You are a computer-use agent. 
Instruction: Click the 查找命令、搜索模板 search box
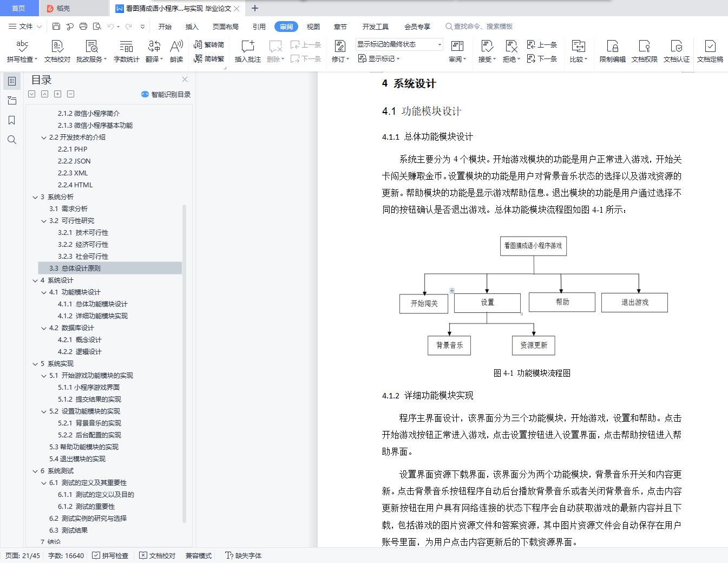click(x=479, y=27)
